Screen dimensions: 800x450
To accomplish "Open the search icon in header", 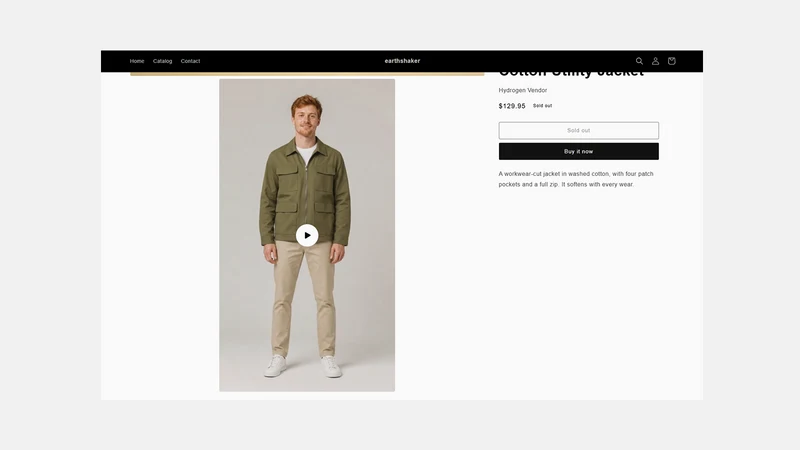I will 639,61.
